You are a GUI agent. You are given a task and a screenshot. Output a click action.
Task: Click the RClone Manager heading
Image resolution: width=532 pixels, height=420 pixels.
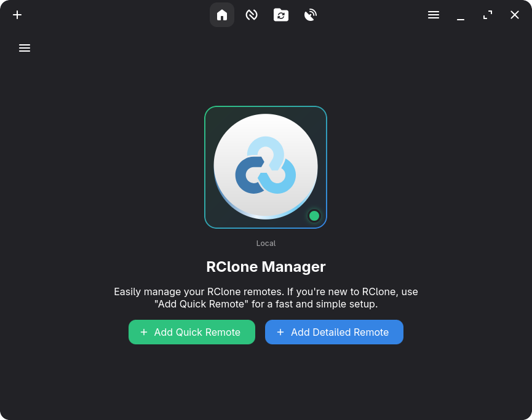[x=265, y=267]
